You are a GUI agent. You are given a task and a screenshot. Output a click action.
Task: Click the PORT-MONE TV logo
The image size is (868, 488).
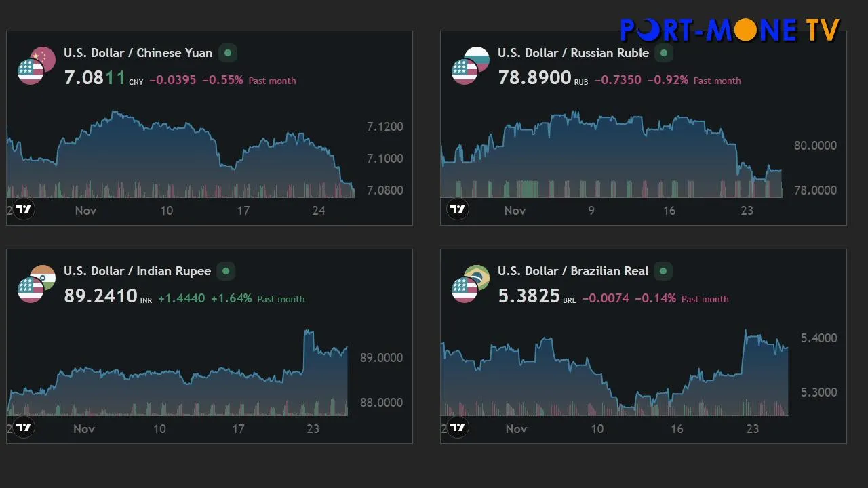pyautogui.click(x=730, y=30)
